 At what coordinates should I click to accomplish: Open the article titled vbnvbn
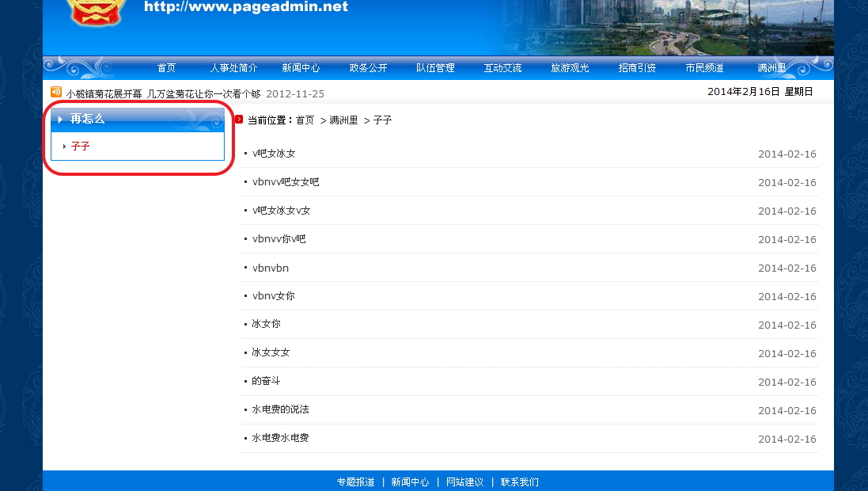tap(271, 268)
